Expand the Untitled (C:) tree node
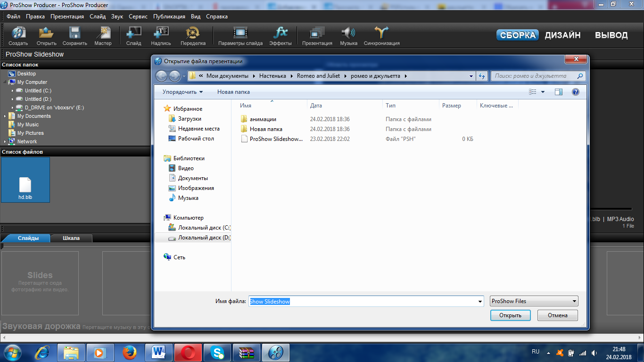 coord(13,90)
